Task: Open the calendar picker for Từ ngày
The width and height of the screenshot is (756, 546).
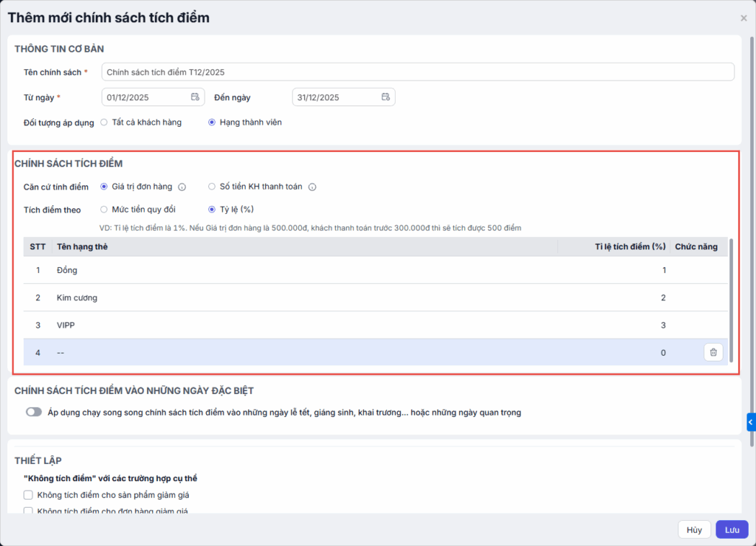Action: [195, 97]
